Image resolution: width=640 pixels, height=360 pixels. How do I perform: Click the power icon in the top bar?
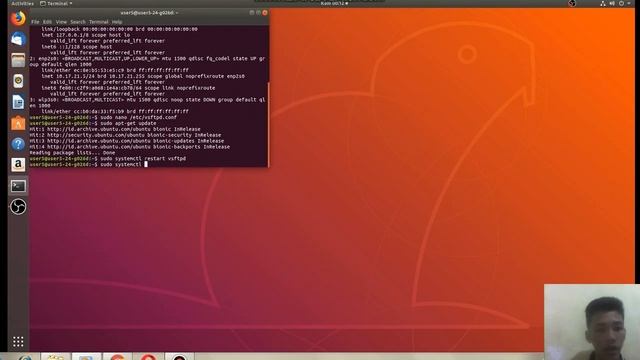pyautogui.click(x=622, y=3)
